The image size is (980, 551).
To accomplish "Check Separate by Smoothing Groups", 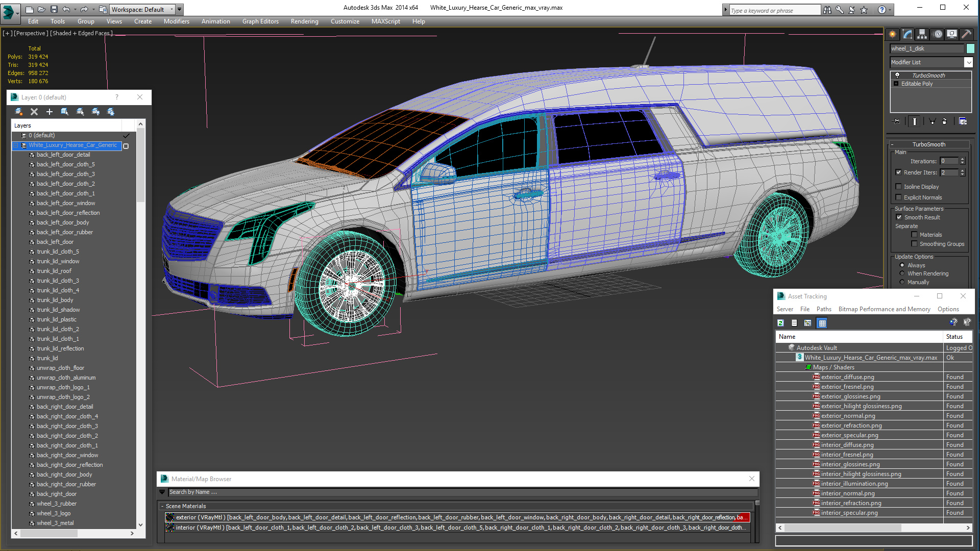I will [x=914, y=244].
